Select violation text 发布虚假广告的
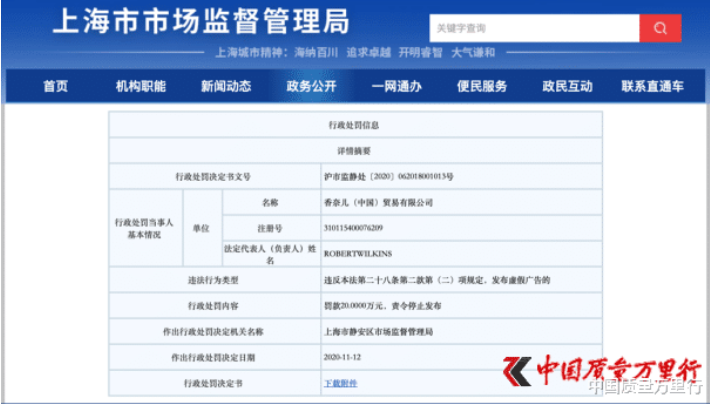Image resolution: width=710 pixels, height=404 pixels. click(521, 280)
